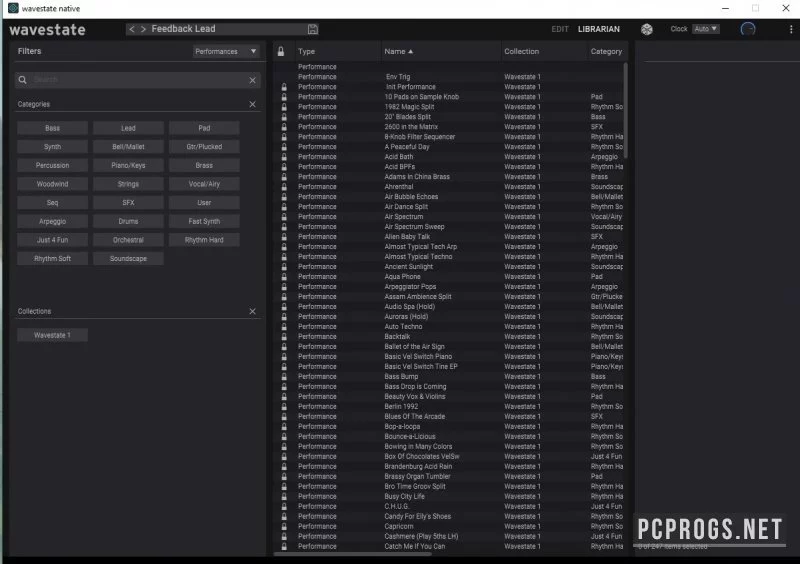Clear Collections filter with X
Viewport: 800px width, 564px height.
(253, 311)
